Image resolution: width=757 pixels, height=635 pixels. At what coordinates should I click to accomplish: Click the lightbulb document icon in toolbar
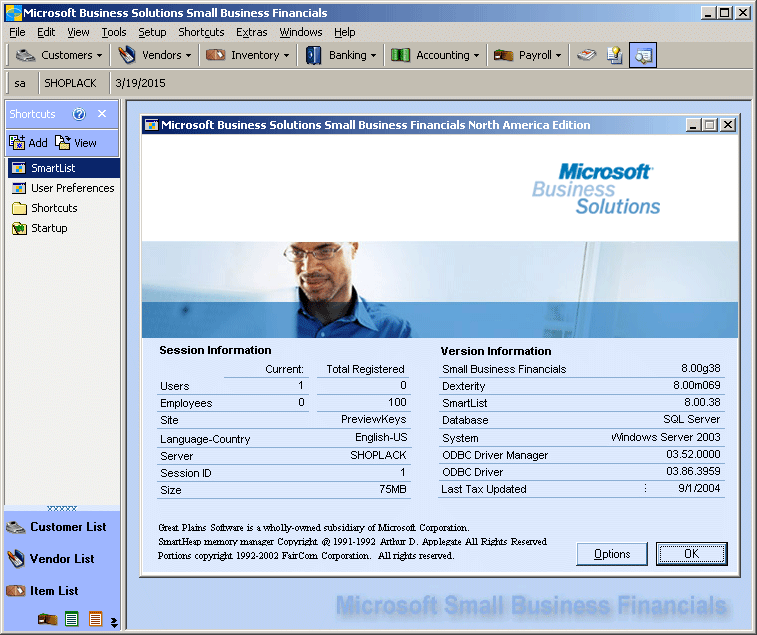pos(615,55)
